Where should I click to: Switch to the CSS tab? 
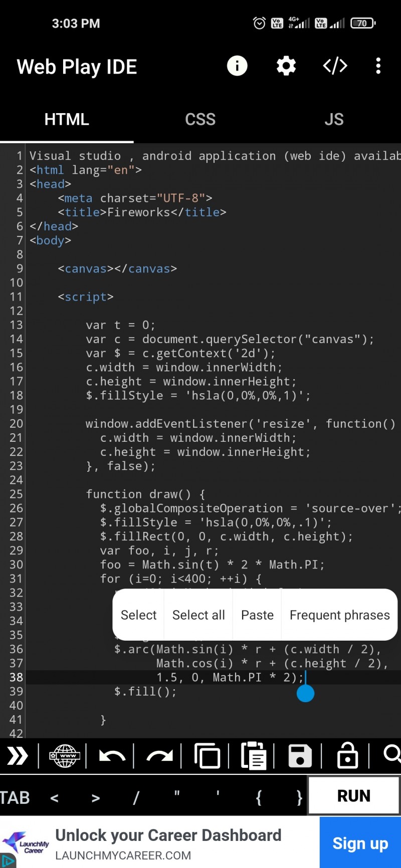tap(200, 119)
